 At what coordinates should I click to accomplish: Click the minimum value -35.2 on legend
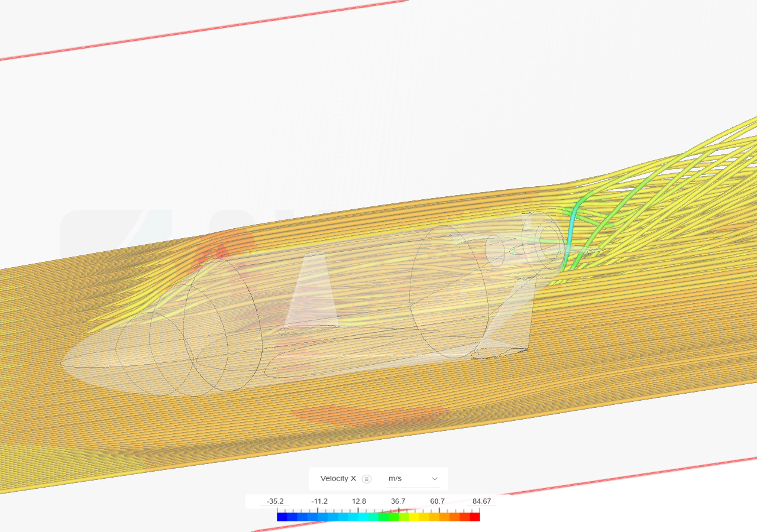click(x=275, y=501)
